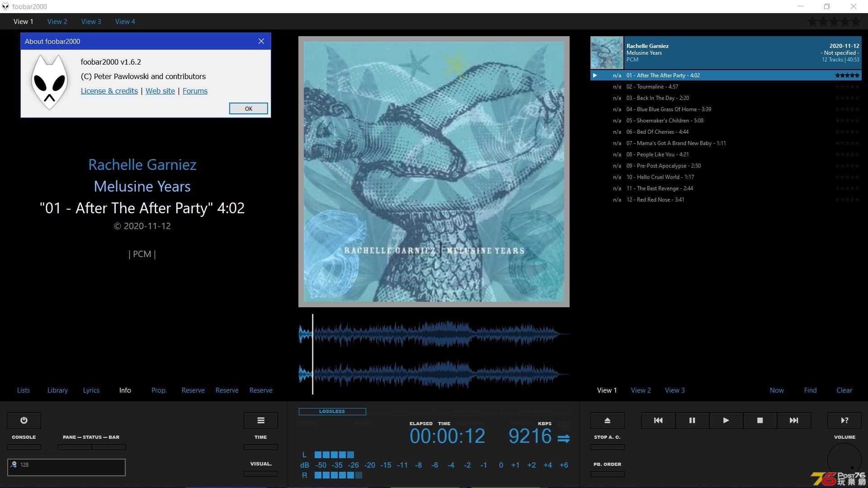Open the Library tab

[57, 390]
